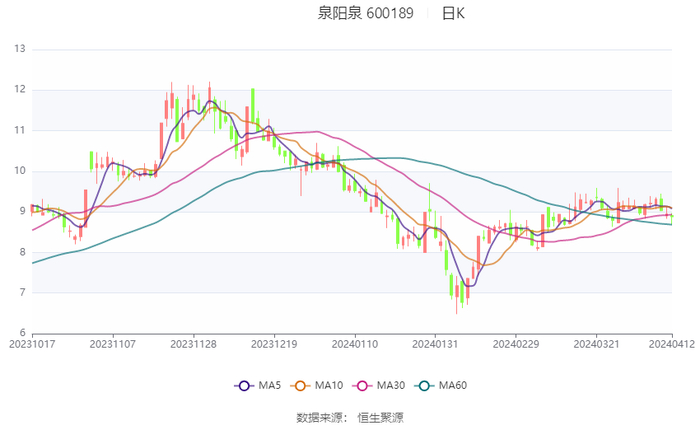
Task: Click the 20240229 date axis label
Action: point(514,343)
